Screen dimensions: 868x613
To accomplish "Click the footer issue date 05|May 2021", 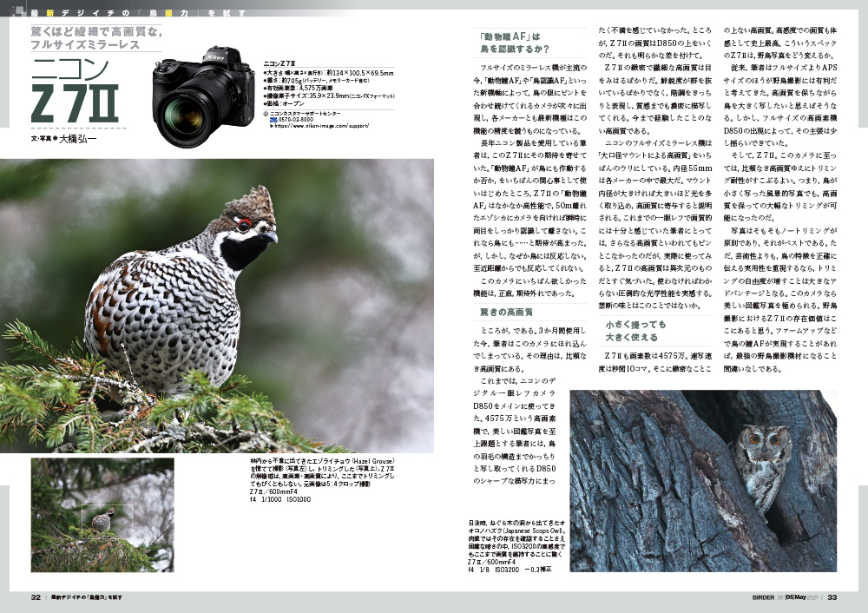I will [801, 597].
